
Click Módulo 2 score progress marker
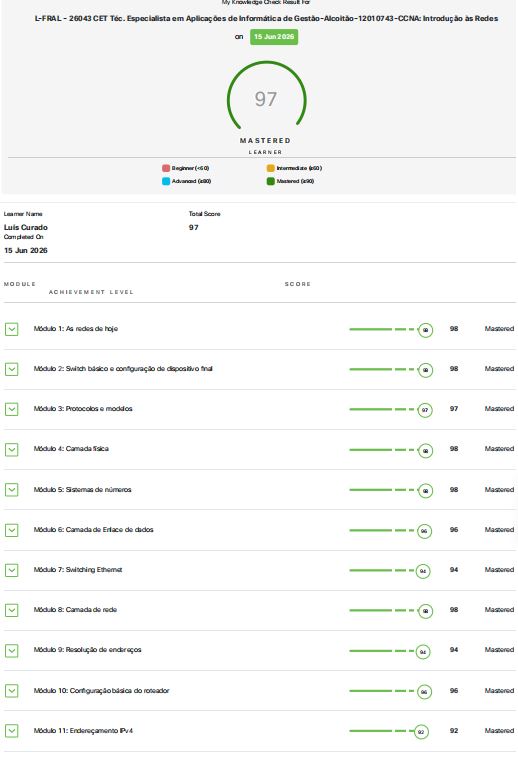point(426,370)
